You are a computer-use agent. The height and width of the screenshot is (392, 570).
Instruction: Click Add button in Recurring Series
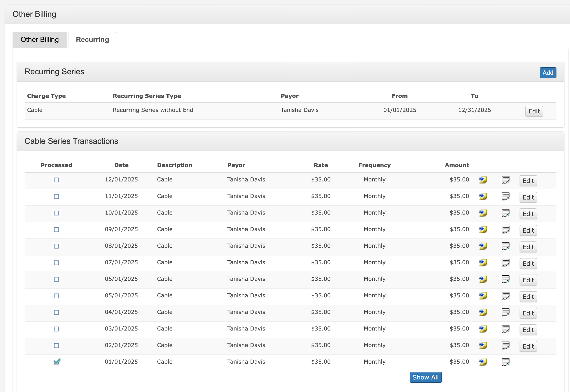[x=548, y=73]
